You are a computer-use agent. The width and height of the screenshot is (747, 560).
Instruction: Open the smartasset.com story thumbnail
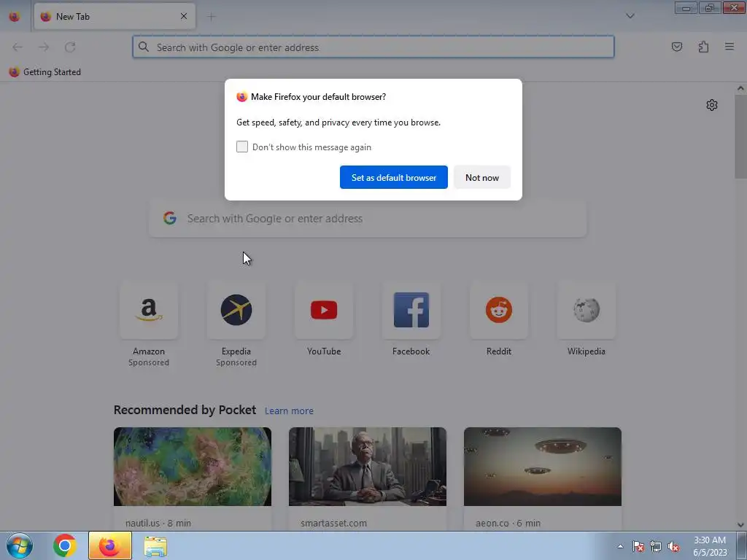coord(368,467)
